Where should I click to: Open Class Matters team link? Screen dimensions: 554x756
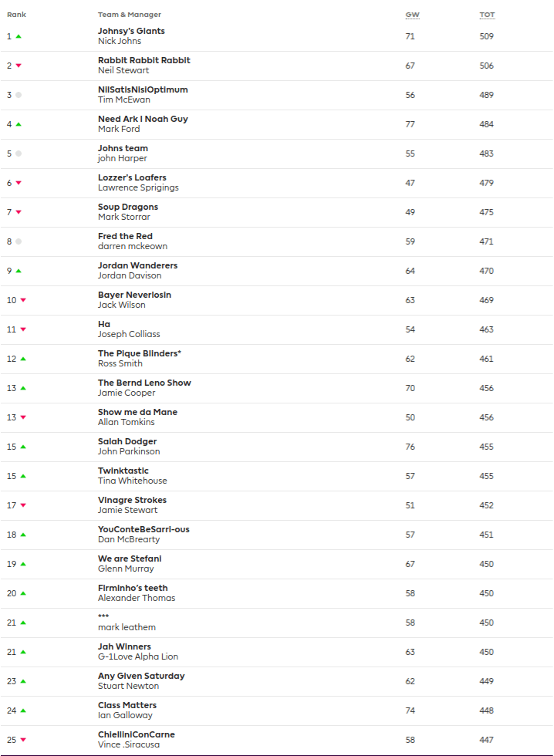pyautogui.click(x=127, y=705)
